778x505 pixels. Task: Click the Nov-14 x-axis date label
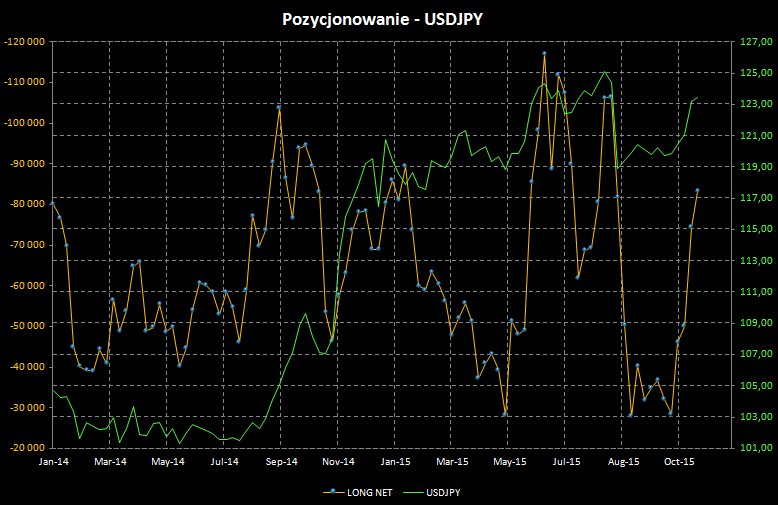pos(339,462)
